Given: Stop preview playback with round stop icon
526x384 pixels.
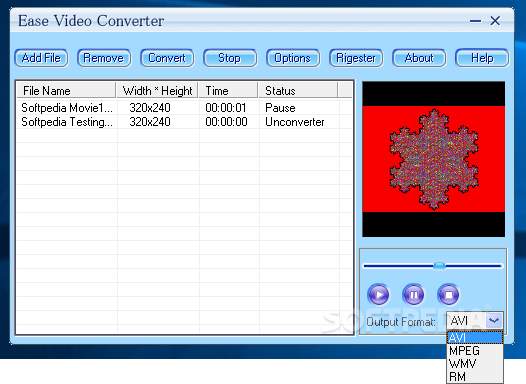Looking at the screenshot, I should [x=449, y=294].
